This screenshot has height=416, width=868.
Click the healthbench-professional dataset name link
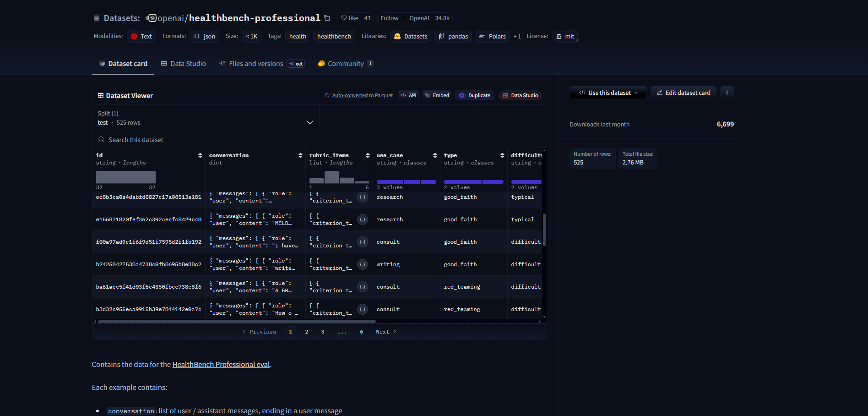click(x=255, y=18)
